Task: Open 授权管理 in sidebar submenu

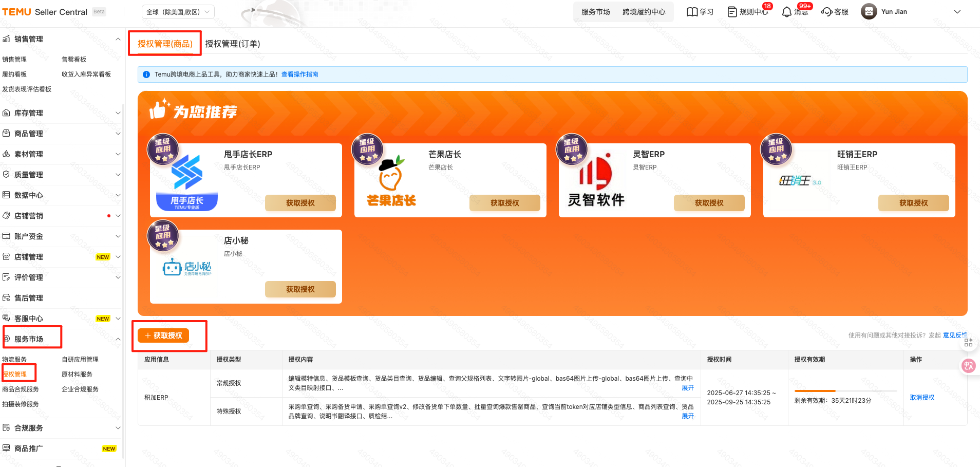Action: 14,375
